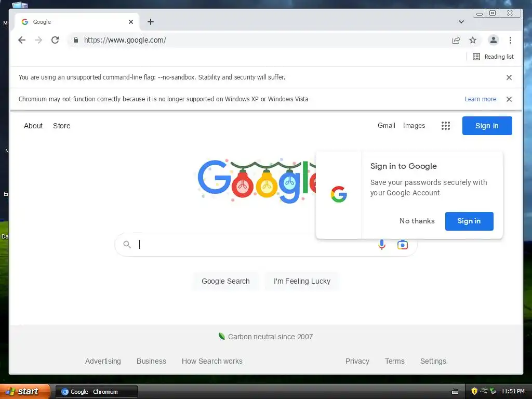This screenshot has height=399, width=532.
Task: Open the Privacy footer link
Action: (x=357, y=361)
